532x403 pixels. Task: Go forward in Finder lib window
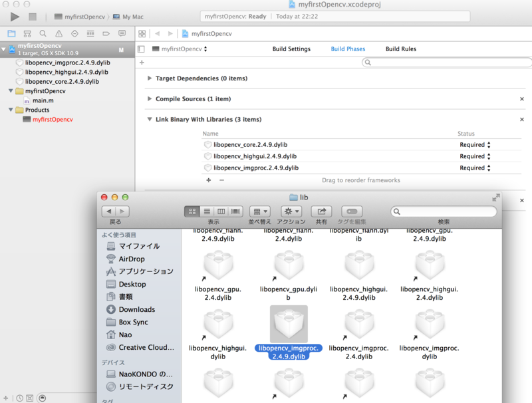point(122,211)
